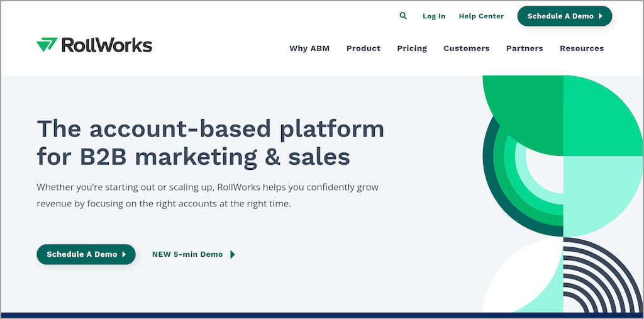Open the Log In page

(x=434, y=16)
